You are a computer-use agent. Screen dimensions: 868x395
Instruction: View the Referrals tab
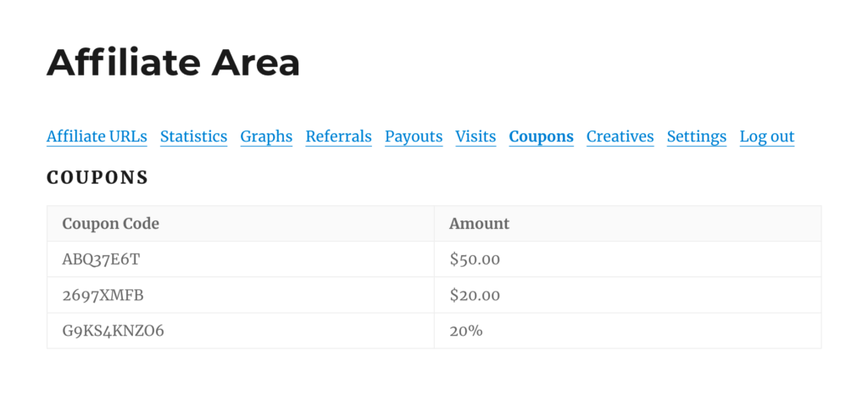[338, 136]
